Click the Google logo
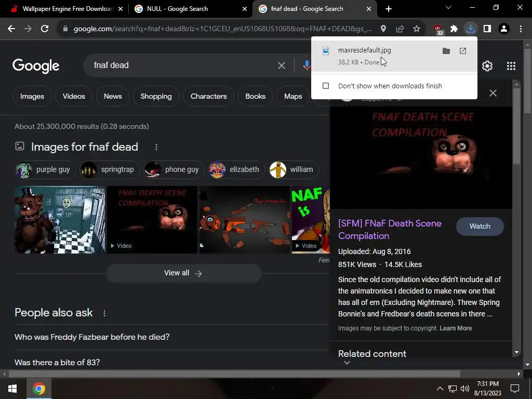The image size is (532, 399). pos(36,66)
